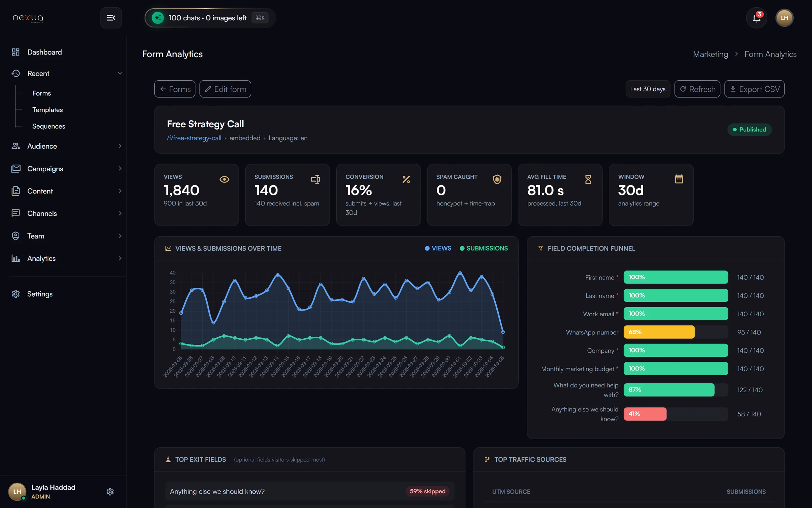This screenshot has height=508, width=812.
Task: Click the AI sparkle icon in chats pill
Action: point(158,18)
